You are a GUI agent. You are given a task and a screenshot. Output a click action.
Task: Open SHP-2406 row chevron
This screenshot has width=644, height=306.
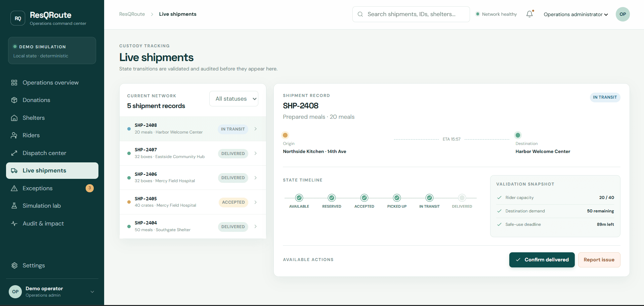pos(256,178)
